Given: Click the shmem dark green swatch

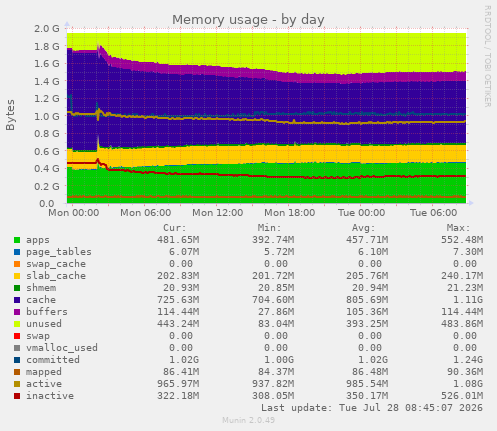Looking at the screenshot, I should (17, 288).
